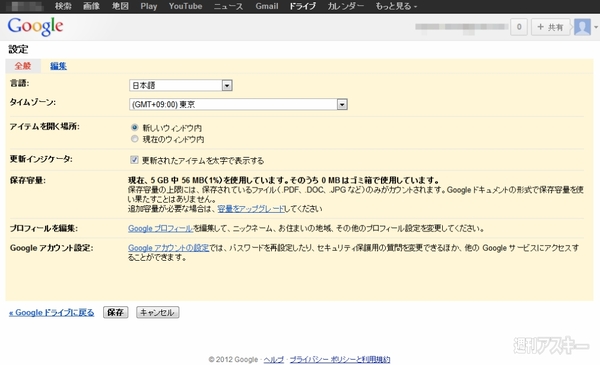Click the + 共有 share button
The height and width of the screenshot is (365, 600).
(x=550, y=27)
